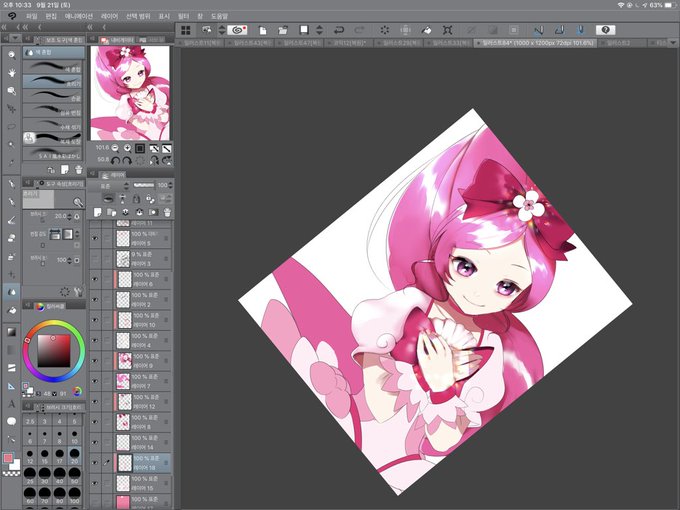Select brush size 50 preset

(x=75, y=474)
